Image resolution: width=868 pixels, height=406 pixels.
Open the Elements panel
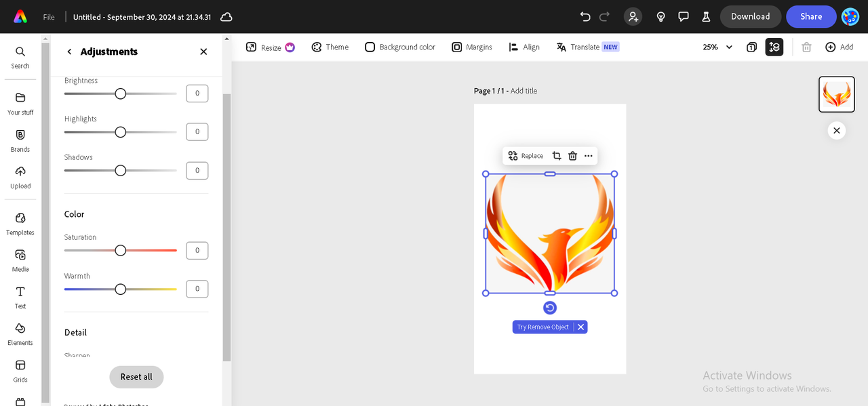coord(20,335)
